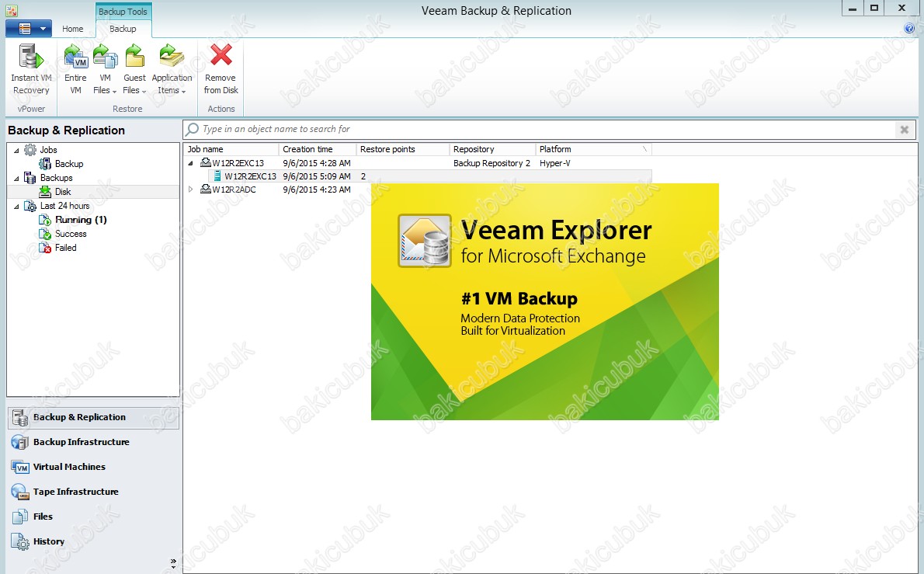
Task: Collapse the Last 24 hours tree node
Action: pos(16,207)
